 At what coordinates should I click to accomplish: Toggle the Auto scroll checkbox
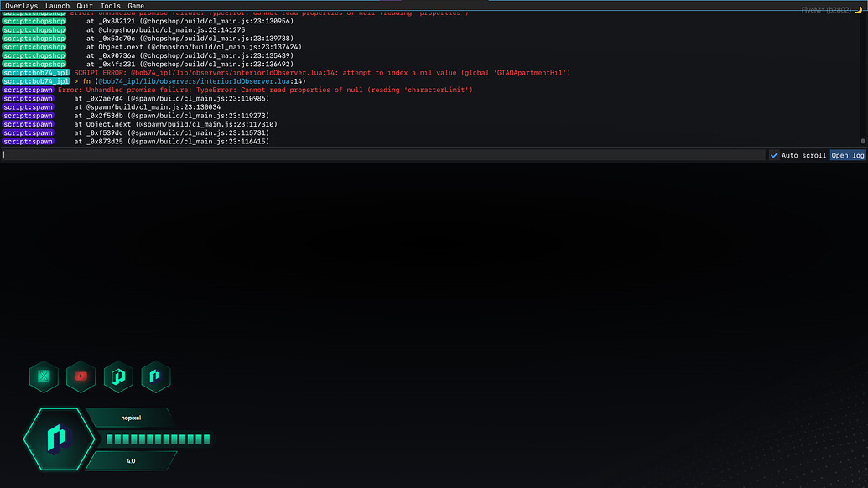tap(774, 154)
